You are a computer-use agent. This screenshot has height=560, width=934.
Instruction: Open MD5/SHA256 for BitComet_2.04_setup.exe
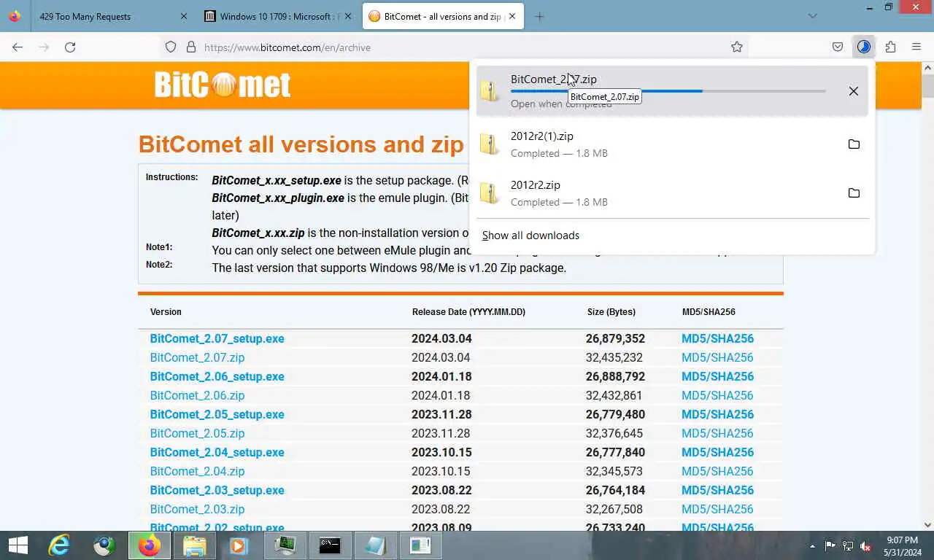[717, 452]
